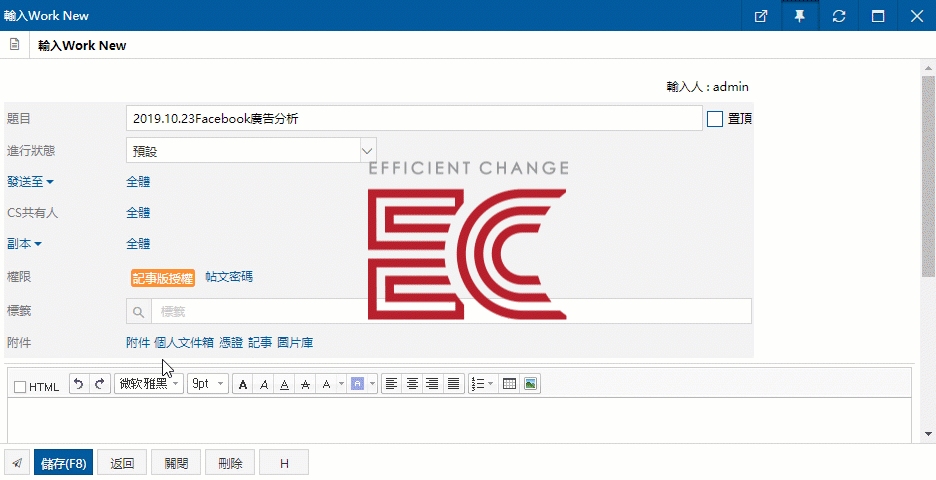Center align the text
Screen dimensions: 936x480
[412, 384]
